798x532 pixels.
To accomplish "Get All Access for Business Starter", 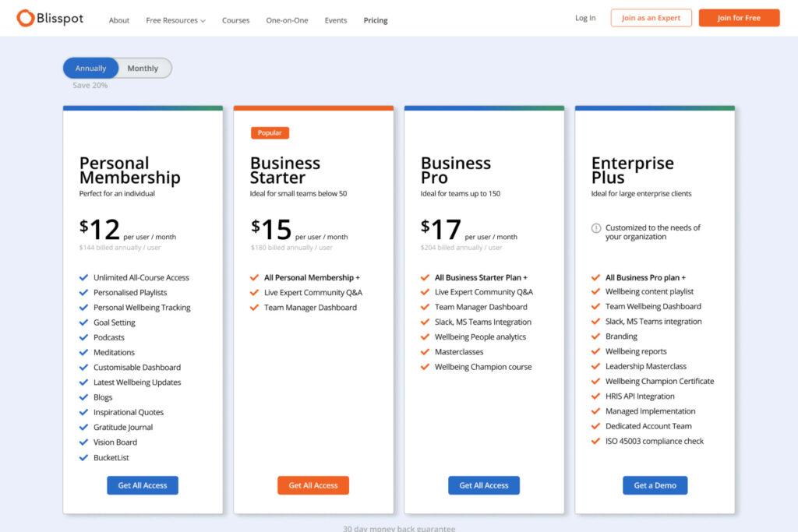I will pyautogui.click(x=313, y=485).
